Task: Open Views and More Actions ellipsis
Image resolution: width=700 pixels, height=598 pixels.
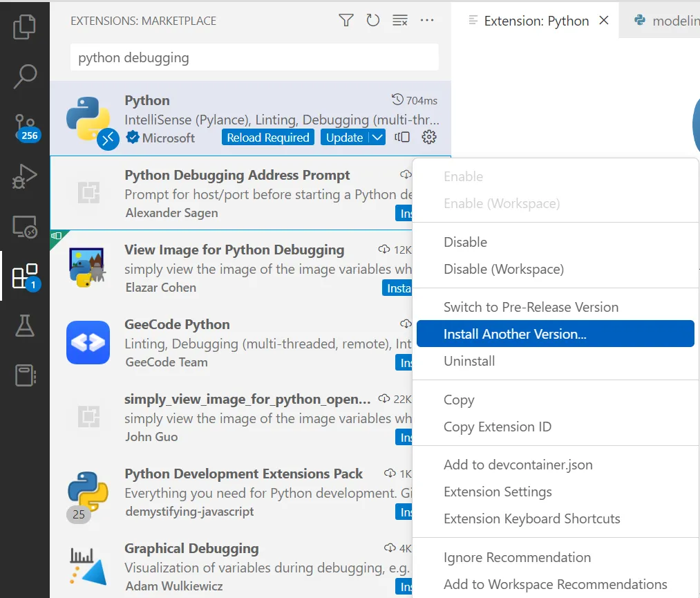Action: [x=427, y=20]
